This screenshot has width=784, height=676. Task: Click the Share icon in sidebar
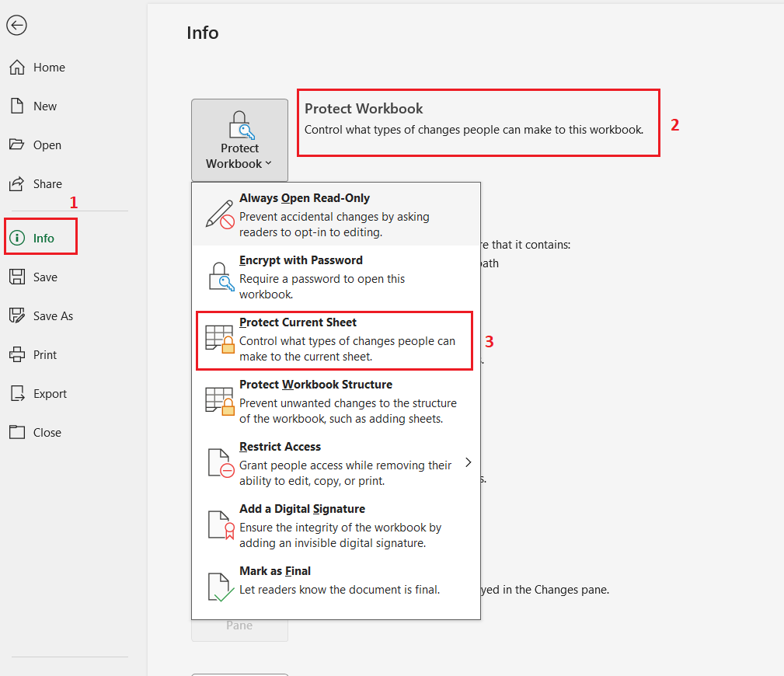pyautogui.click(x=17, y=184)
